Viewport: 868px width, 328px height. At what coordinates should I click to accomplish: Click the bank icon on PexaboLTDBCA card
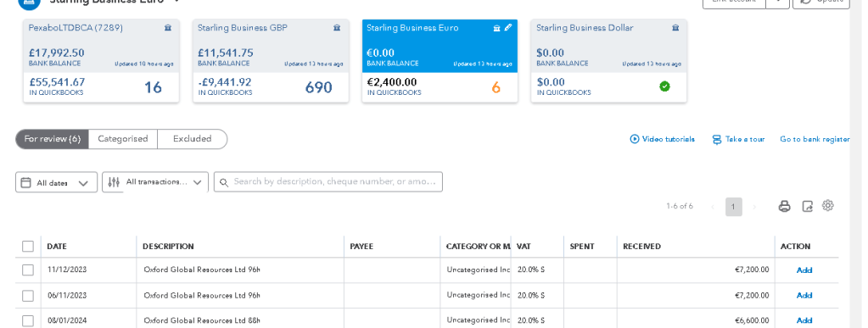(x=168, y=28)
